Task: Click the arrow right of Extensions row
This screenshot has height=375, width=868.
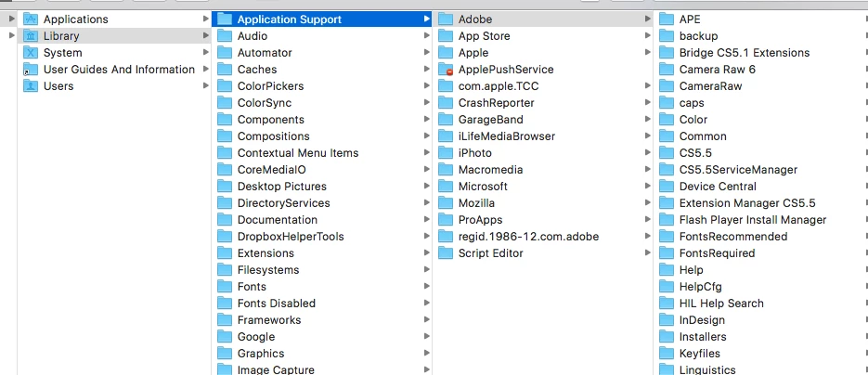Action: pyautogui.click(x=426, y=253)
